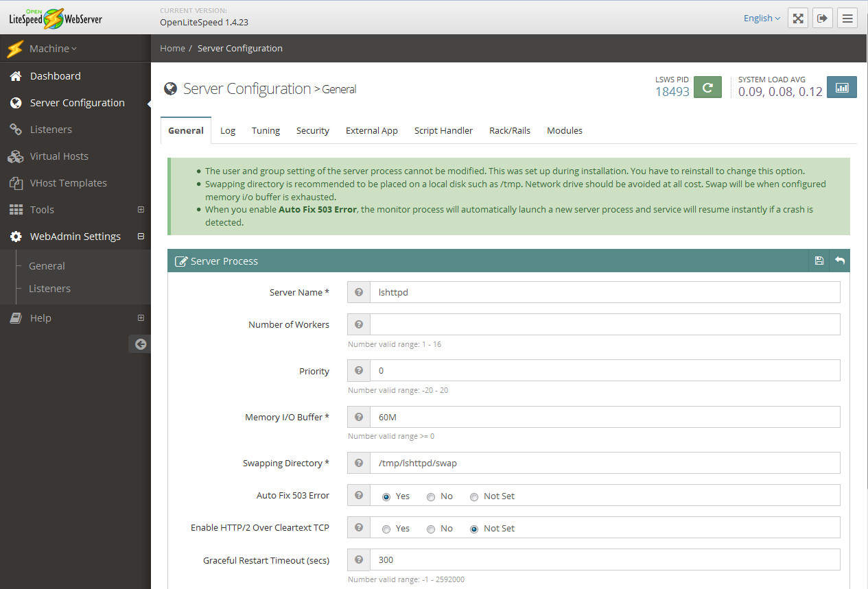
Task: Open the real-time stats chart icon
Action: (842, 87)
